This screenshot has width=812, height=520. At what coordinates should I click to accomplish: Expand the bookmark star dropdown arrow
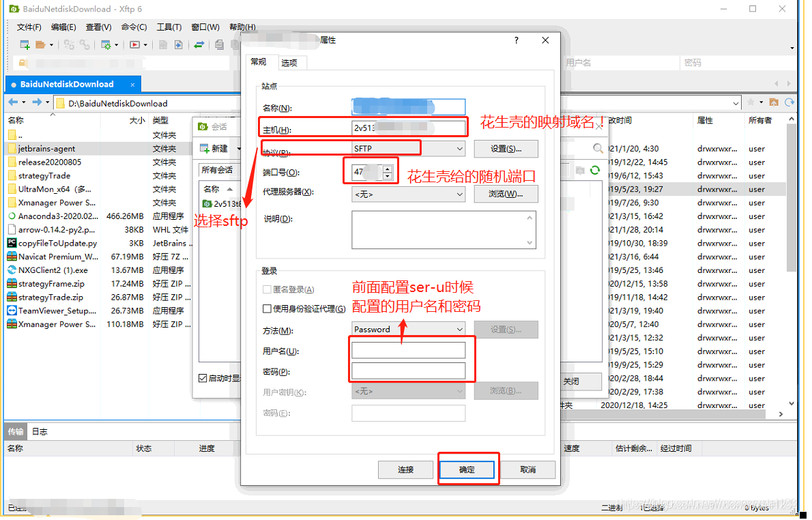coord(761,102)
